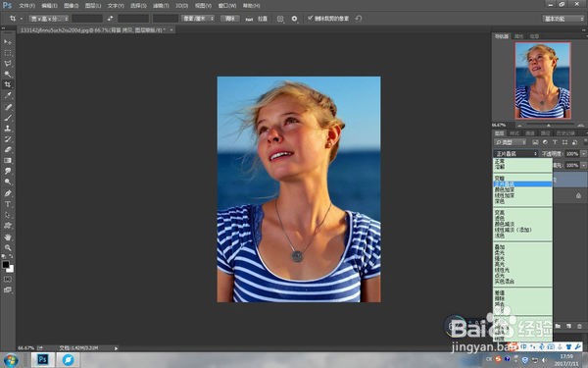
Task: Click the 清除 clear button in options bar
Action: click(230, 19)
